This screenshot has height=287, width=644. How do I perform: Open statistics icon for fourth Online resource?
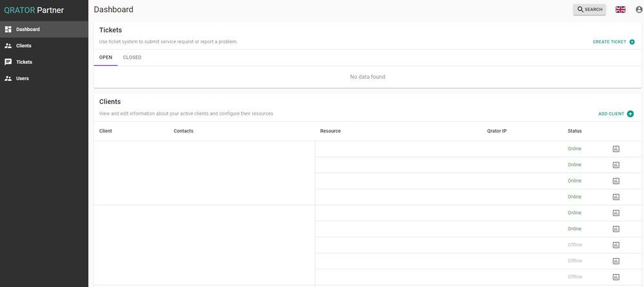click(x=616, y=197)
